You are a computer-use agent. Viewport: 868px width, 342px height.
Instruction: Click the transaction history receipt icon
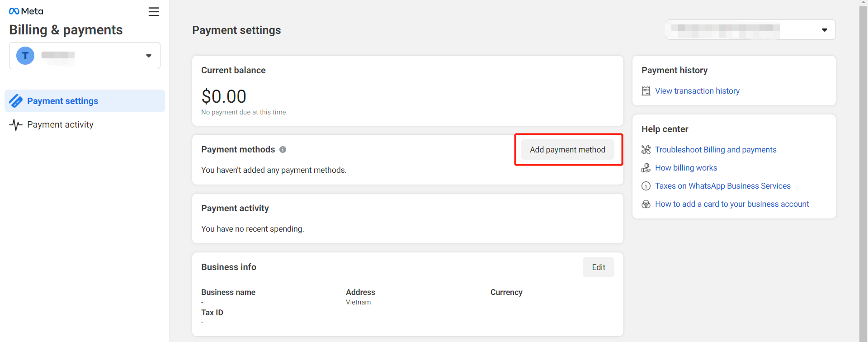(x=646, y=91)
